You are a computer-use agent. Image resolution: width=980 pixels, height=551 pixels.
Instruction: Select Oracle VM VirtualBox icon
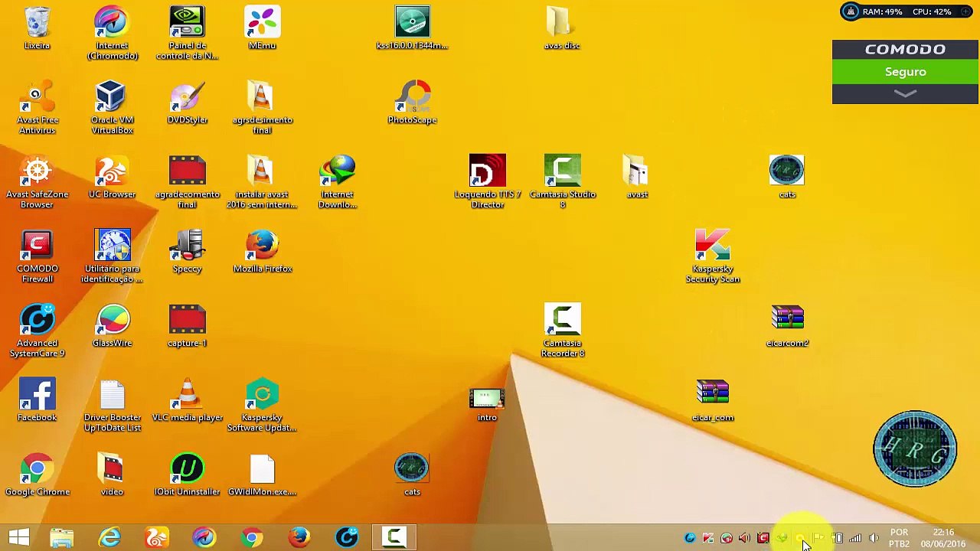pyautogui.click(x=112, y=107)
